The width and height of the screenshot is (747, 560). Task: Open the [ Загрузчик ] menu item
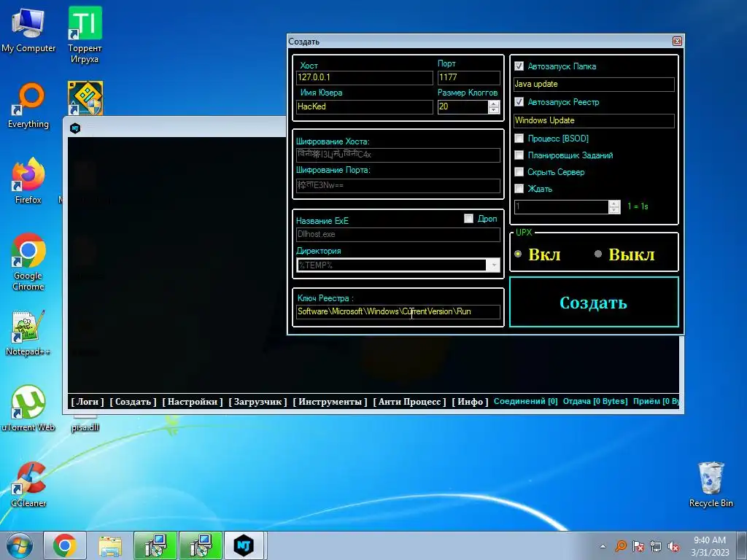[x=258, y=402]
